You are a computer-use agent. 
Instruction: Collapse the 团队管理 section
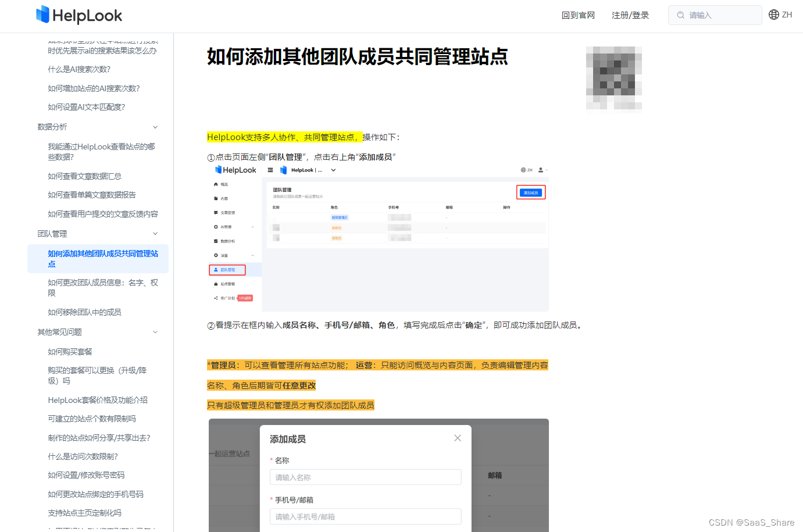pyautogui.click(x=155, y=234)
